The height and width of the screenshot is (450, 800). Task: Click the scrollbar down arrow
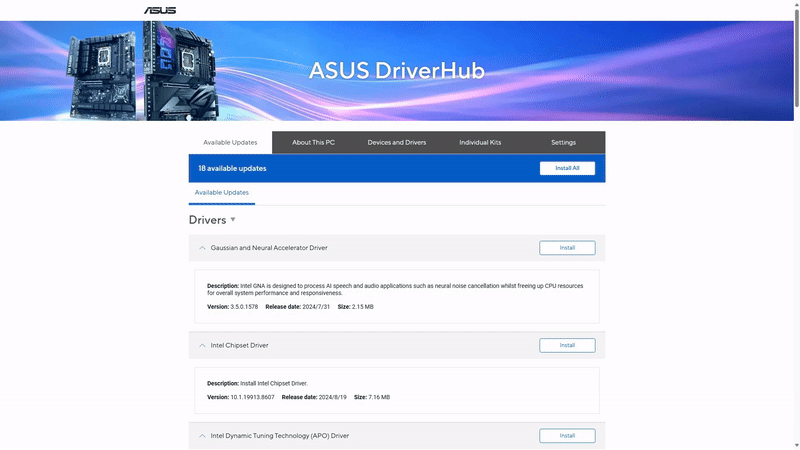[796, 446]
